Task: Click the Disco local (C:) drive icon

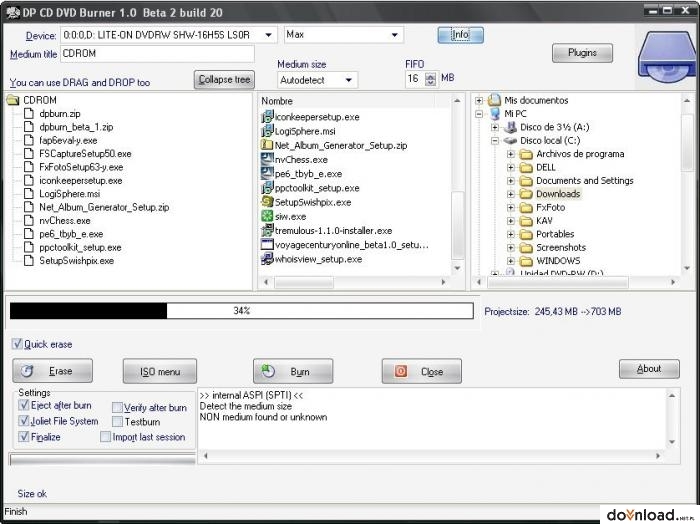Action: (x=510, y=141)
